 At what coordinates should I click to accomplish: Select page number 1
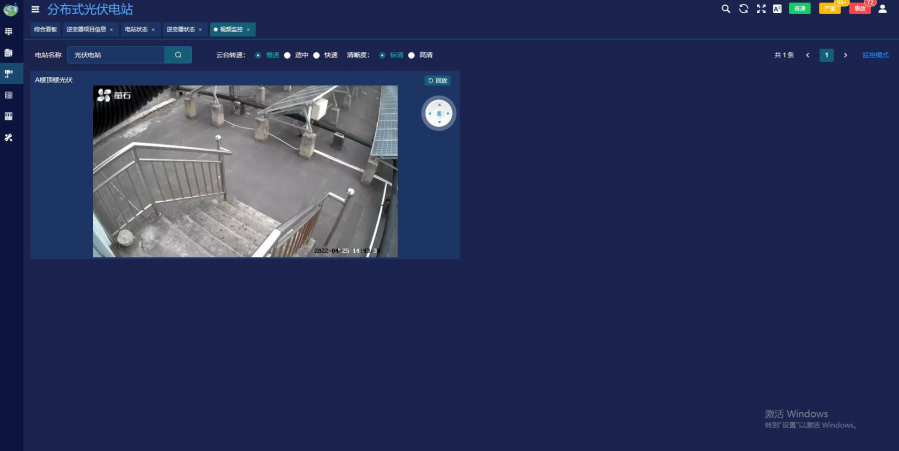(826, 55)
